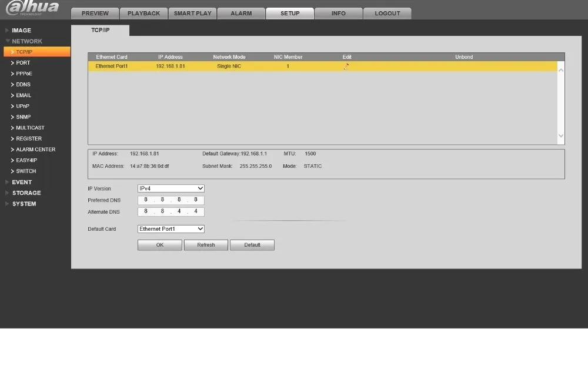Click table scrollbar down arrow
Viewport: 588px width, 375px height.
[x=561, y=135]
